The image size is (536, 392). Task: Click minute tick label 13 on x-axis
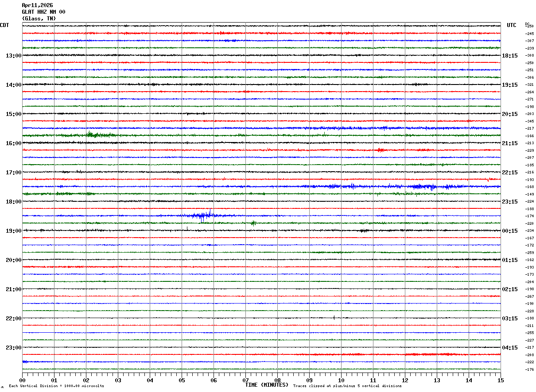437,380
